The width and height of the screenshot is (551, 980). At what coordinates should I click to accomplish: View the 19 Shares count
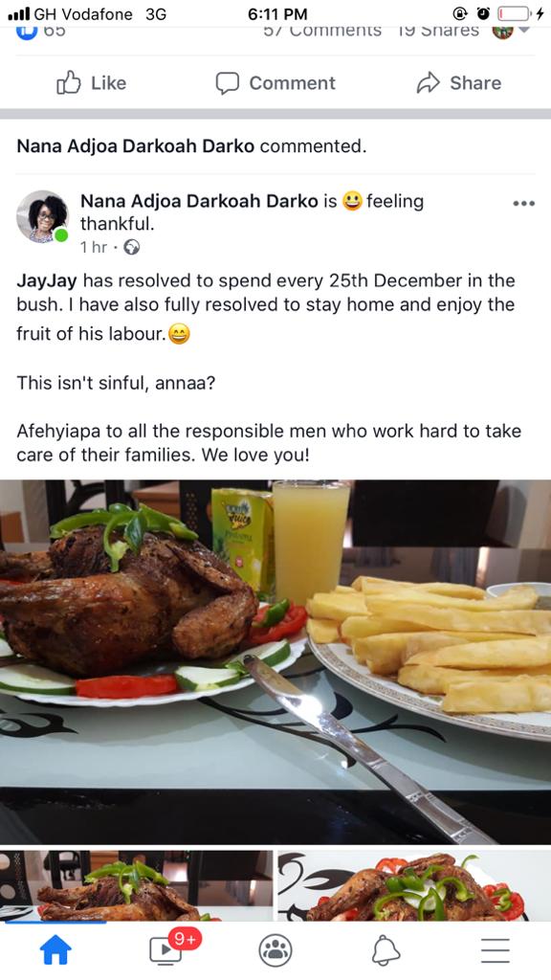point(438,32)
